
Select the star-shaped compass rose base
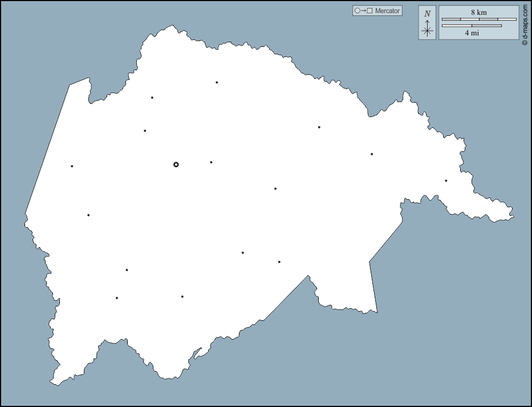[x=427, y=31]
